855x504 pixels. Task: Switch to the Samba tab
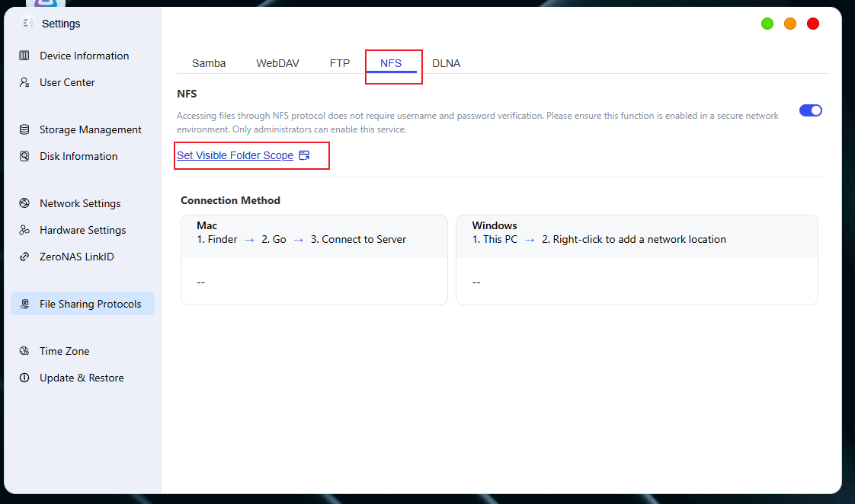(209, 63)
